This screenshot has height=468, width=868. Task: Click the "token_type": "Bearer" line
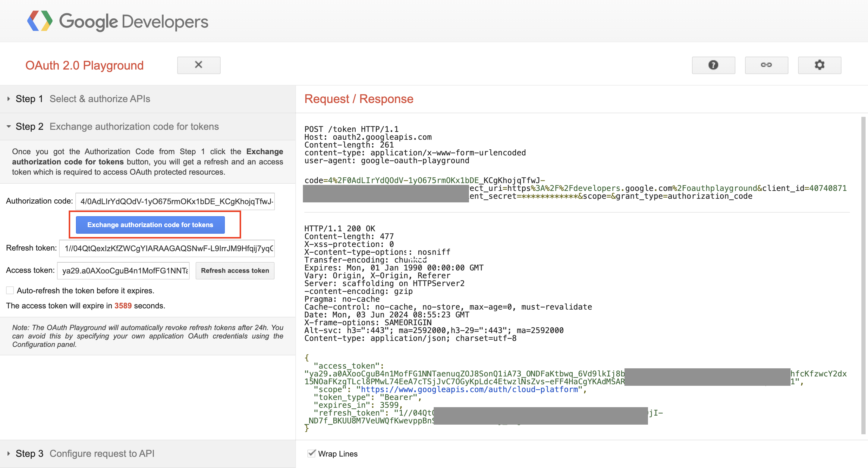click(367, 397)
